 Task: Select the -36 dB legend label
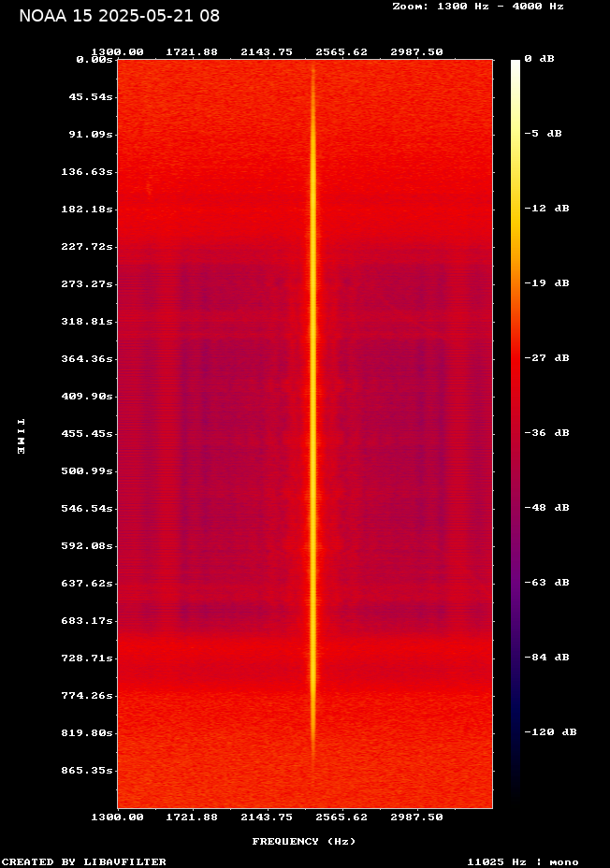click(547, 432)
